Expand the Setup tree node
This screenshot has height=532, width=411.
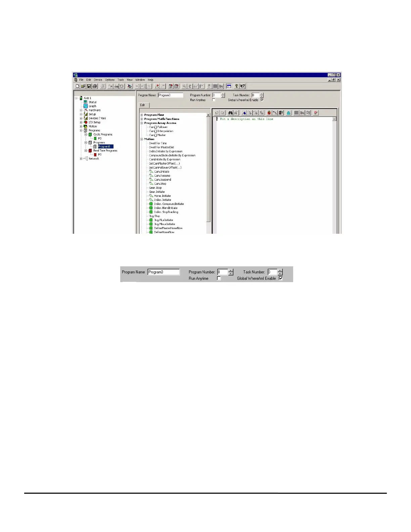[x=81, y=114]
